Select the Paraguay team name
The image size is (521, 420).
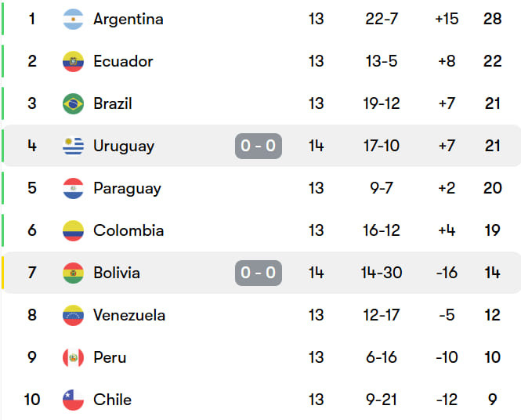click(x=127, y=189)
